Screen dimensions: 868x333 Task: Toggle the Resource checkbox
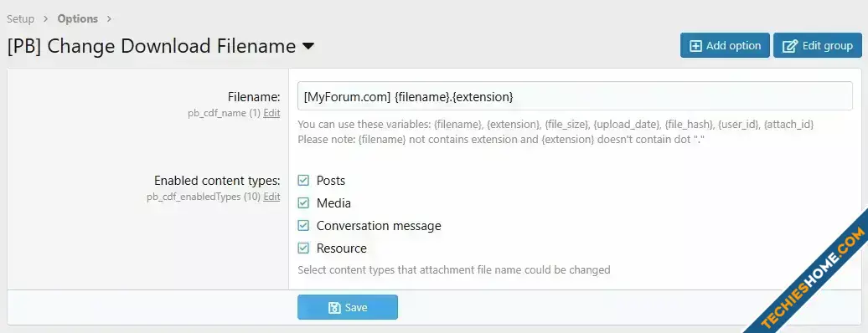303,248
